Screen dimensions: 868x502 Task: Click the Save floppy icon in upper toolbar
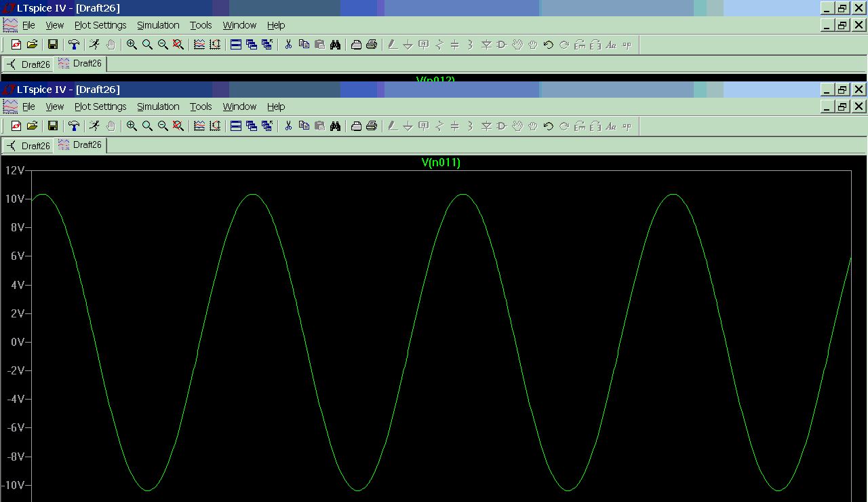pyautogui.click(x=53, y=45)
